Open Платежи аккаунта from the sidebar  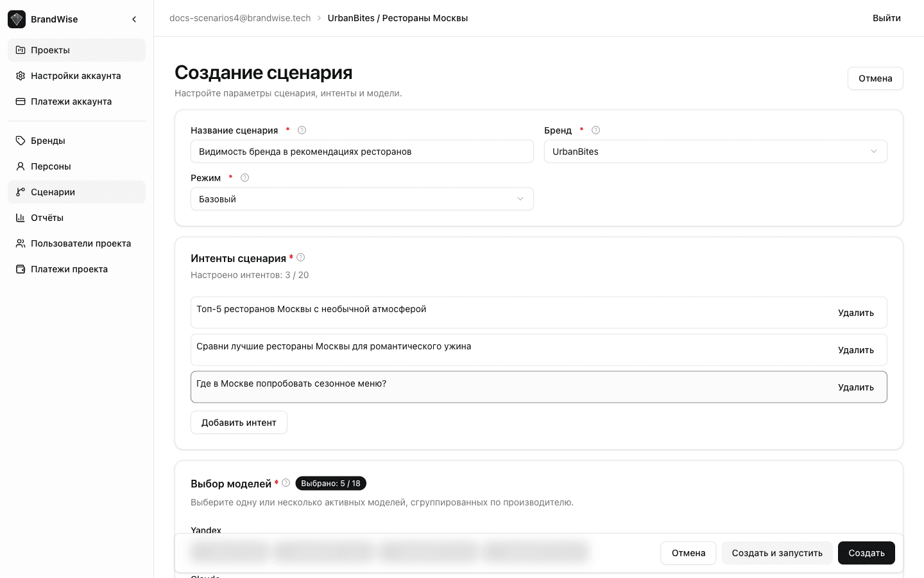coord(71,101)
